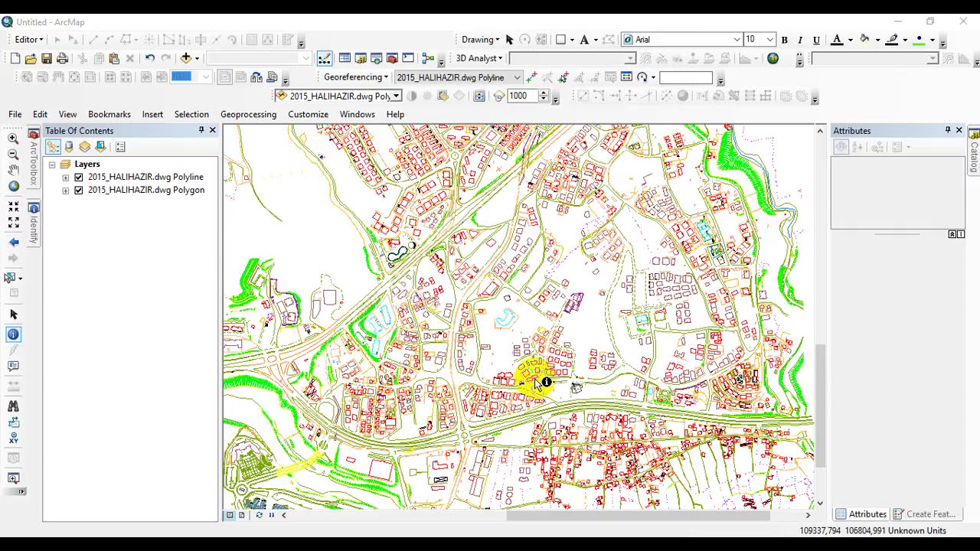Open the Editor Toolbar icon

coord(325,58)
